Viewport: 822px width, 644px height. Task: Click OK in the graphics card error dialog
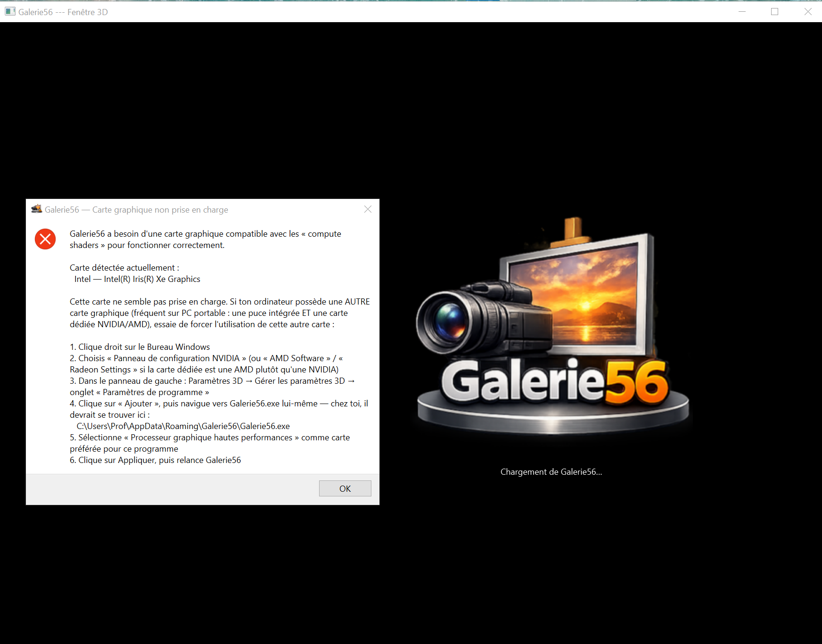[x=345, y=488]
